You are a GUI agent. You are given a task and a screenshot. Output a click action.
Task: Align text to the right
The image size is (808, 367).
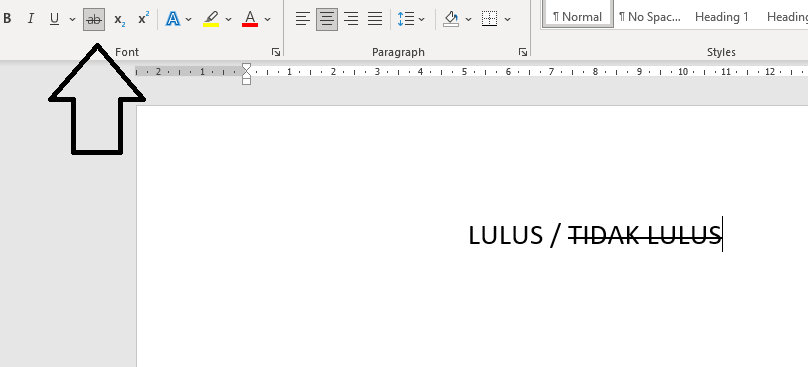(351, 20)
